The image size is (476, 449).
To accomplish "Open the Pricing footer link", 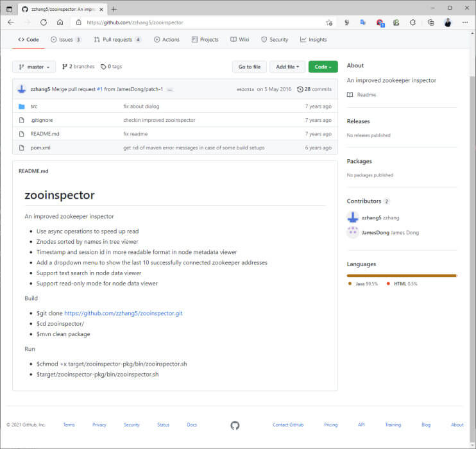I will click(x=330, y=425).
